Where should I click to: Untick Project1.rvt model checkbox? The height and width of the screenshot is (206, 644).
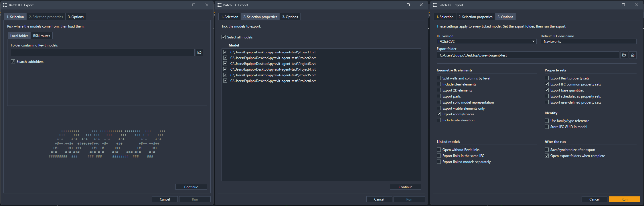point(225,52)
